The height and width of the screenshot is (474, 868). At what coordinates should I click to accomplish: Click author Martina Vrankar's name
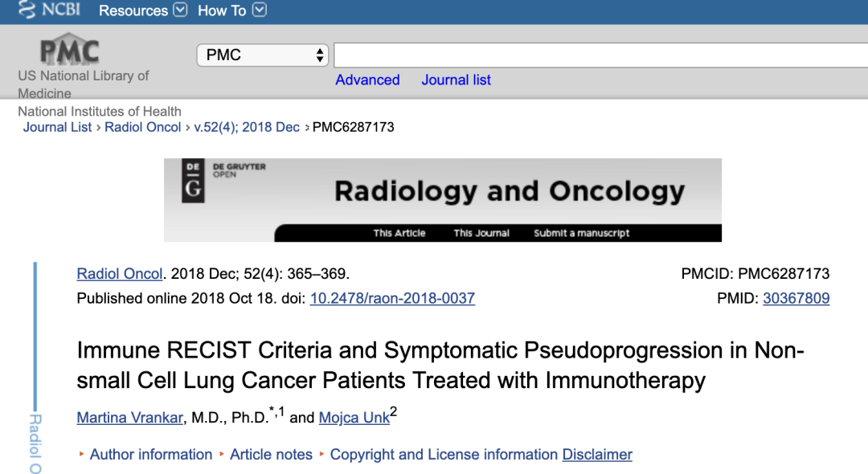[129, 417]
